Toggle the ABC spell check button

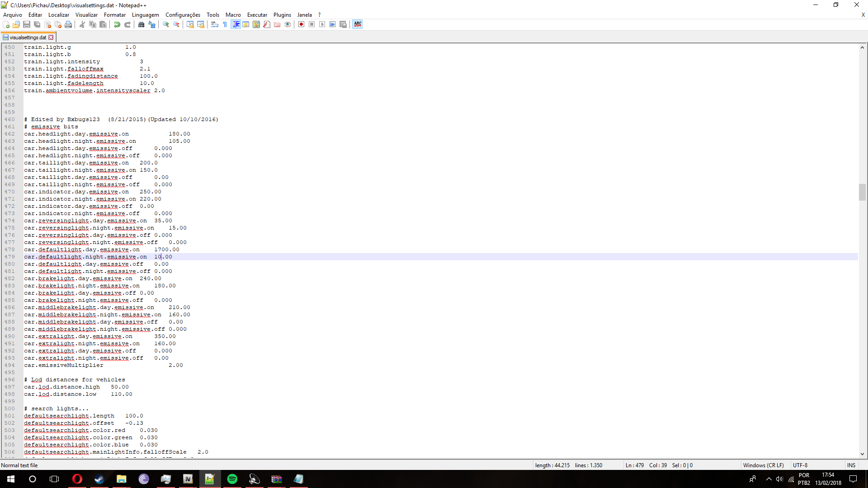(x=358, y=24)
